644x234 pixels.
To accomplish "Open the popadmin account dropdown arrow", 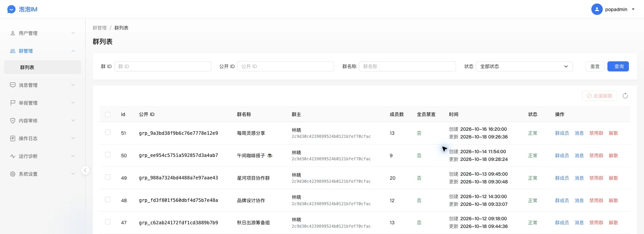I will point(633,9).
